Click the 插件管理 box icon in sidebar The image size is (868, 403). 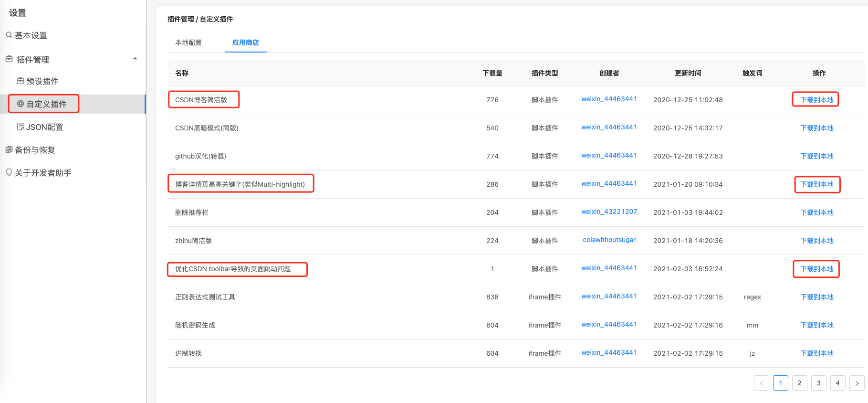pos(9,59)
